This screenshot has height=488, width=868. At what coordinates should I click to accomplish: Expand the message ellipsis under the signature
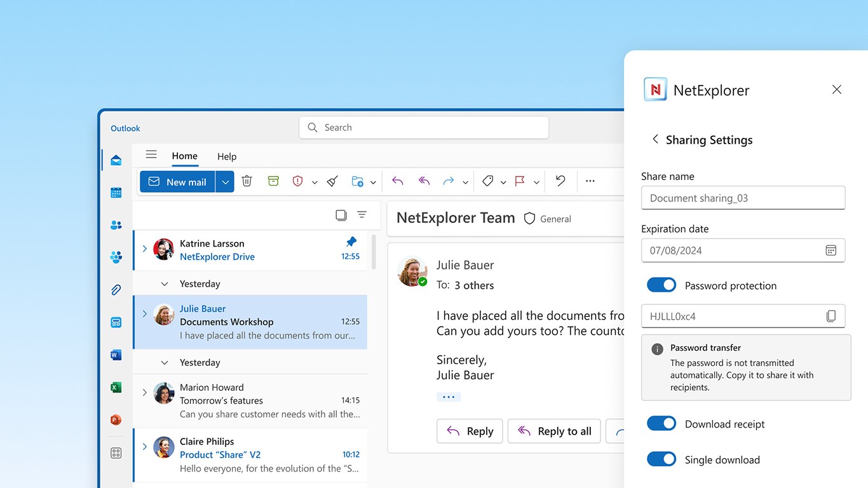(x=449, y=397)
